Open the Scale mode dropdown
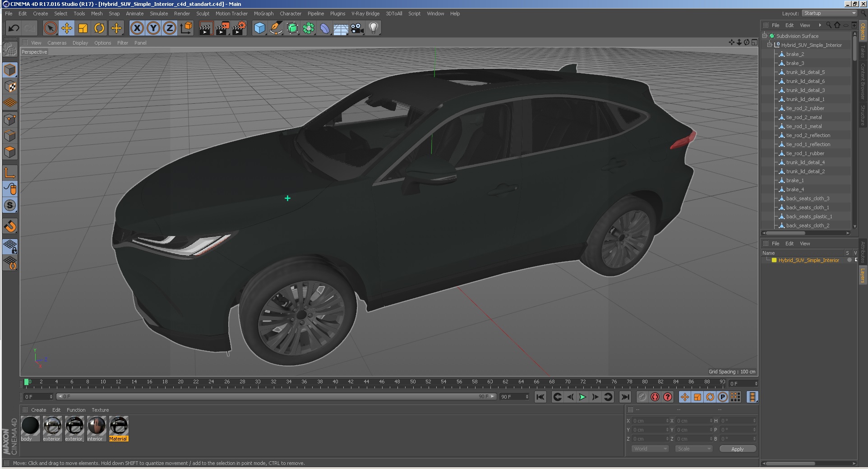This screenshot has width=868, height=469. coord(693,449)
